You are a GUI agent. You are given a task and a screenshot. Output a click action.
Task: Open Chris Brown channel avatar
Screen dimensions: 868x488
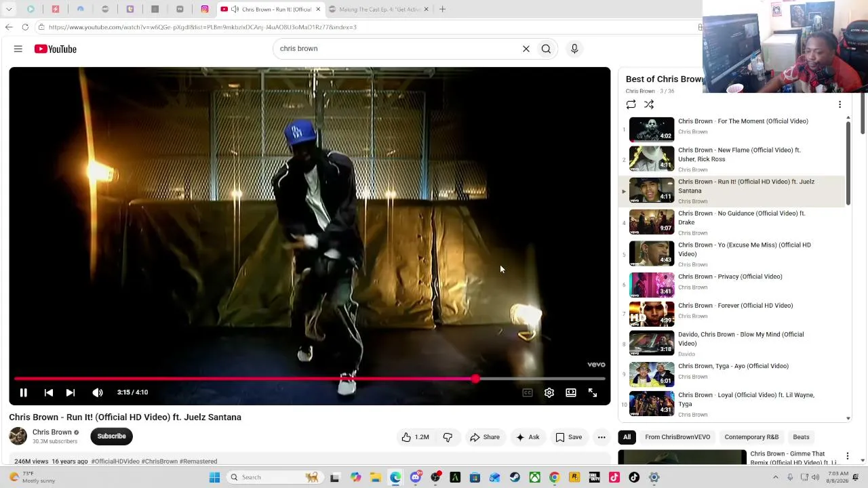[18, 436]
